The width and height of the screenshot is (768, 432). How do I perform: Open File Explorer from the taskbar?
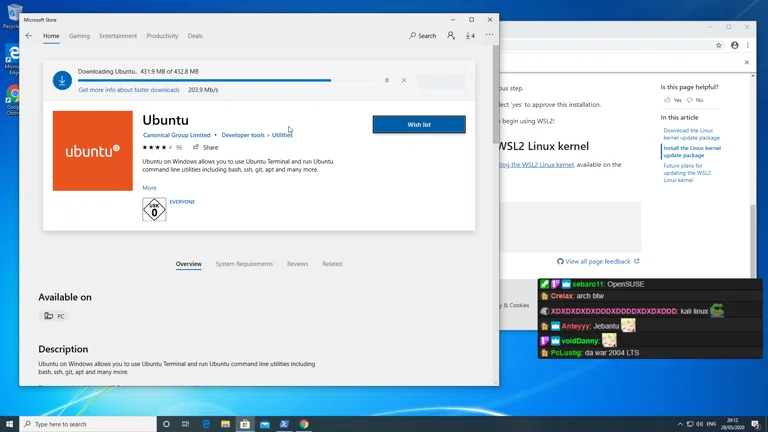coord(225,424)
